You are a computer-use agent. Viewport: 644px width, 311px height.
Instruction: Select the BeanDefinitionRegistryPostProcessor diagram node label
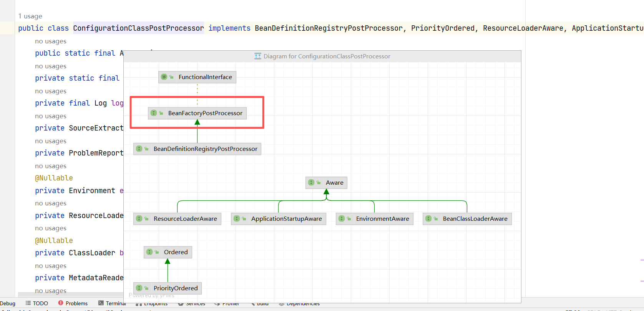[x=206, y=149]
